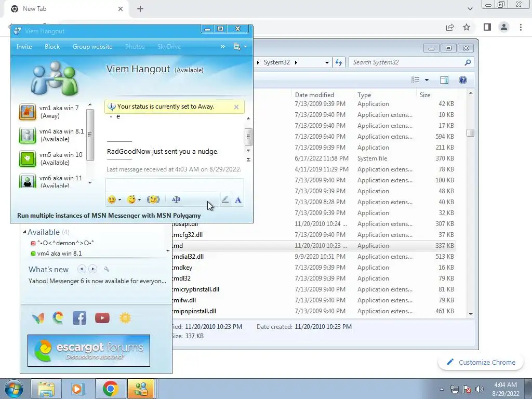Open the emoticon picker smiley icon

(x=112, y=199)
